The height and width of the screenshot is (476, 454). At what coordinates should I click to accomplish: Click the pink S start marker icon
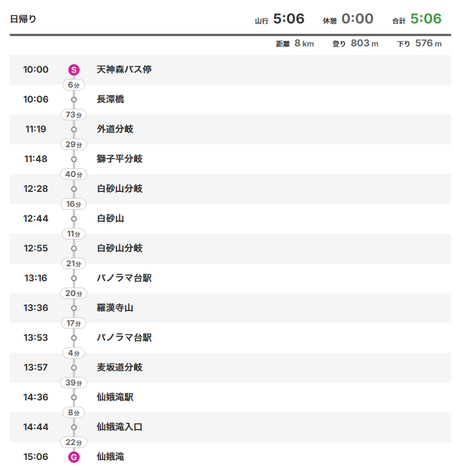[73, 70]
